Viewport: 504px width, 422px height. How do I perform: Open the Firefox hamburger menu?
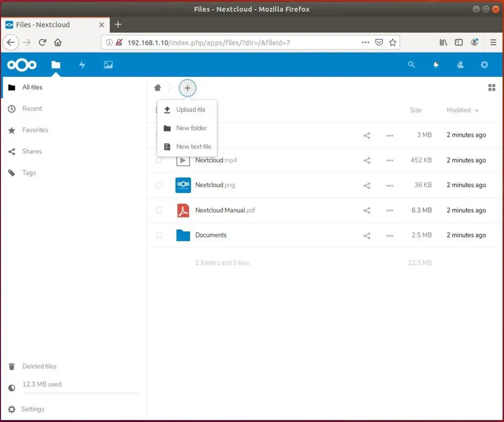pyautogui.click(x=493, y=42)
